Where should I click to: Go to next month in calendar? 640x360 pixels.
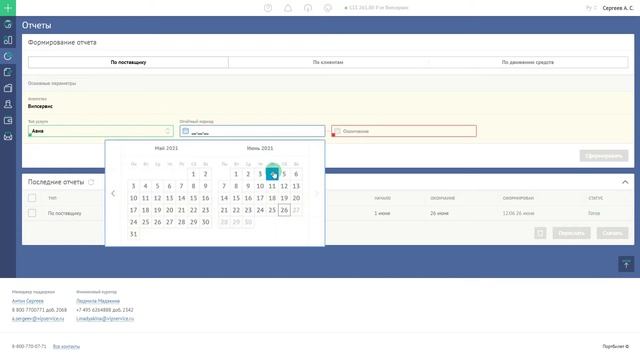point(317,193)
